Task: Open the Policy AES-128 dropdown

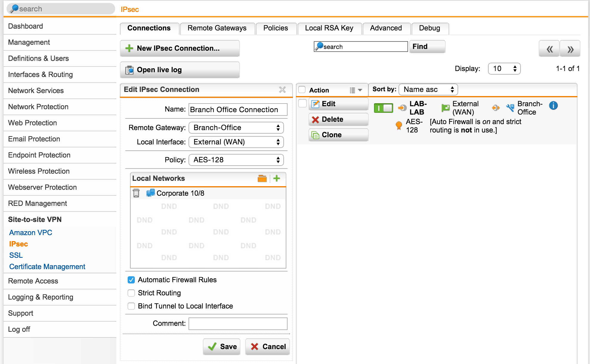Action: point(236,160)
